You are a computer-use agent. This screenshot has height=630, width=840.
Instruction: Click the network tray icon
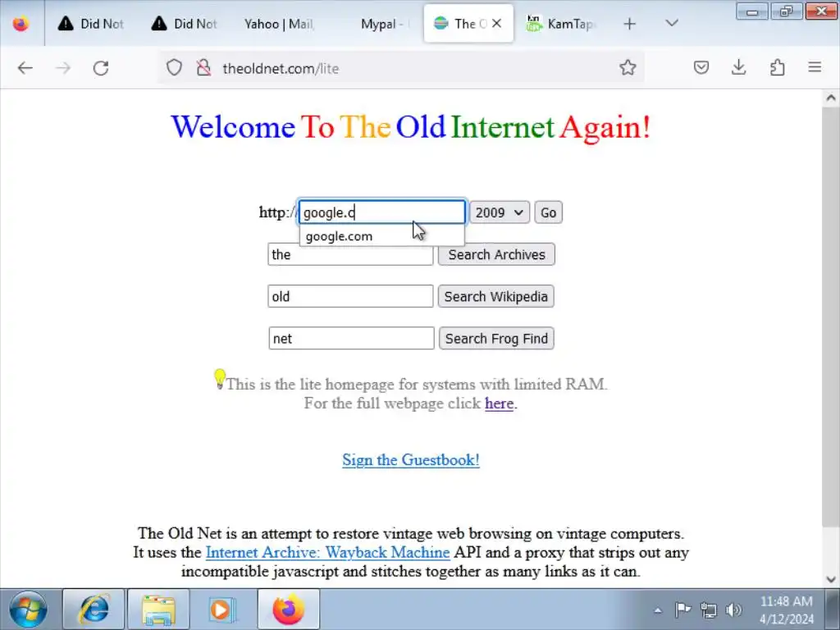tap(708, 609)
